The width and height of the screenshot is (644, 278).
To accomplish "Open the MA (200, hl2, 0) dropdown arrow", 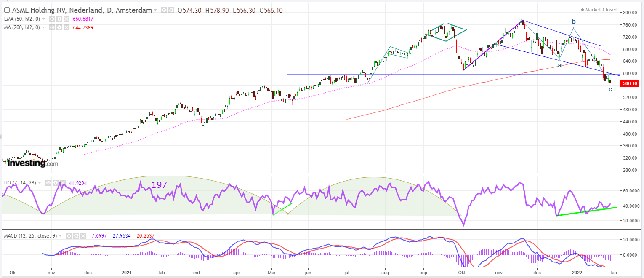I will click(43, 27).
